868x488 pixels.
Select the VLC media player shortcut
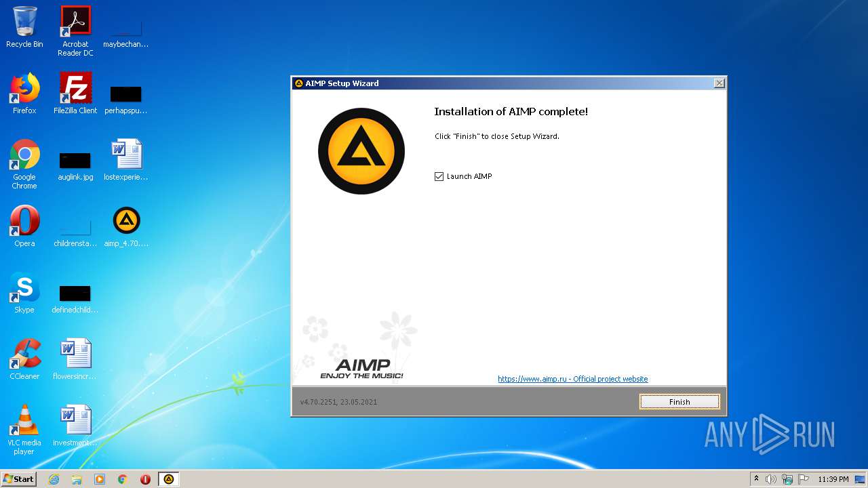point(24,430)
